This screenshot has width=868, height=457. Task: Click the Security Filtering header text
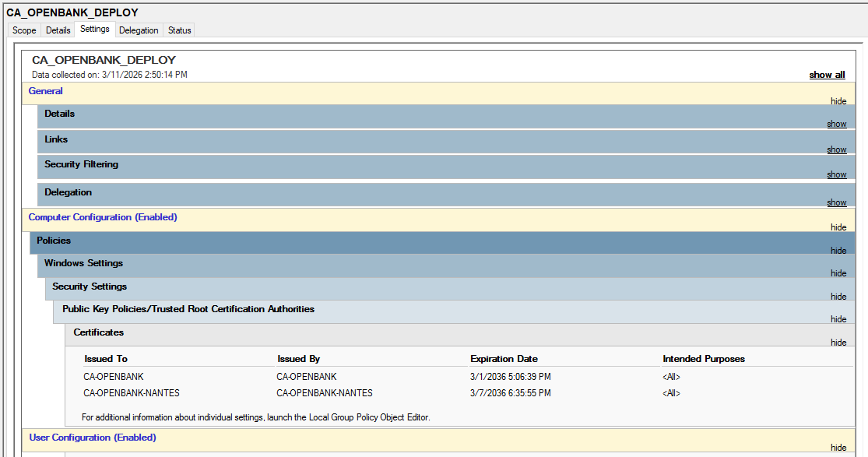pos(82,164)
